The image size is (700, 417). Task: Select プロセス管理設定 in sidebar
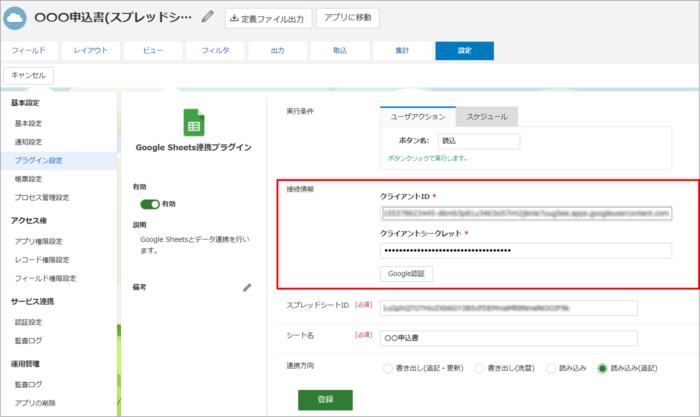(42, 197)
